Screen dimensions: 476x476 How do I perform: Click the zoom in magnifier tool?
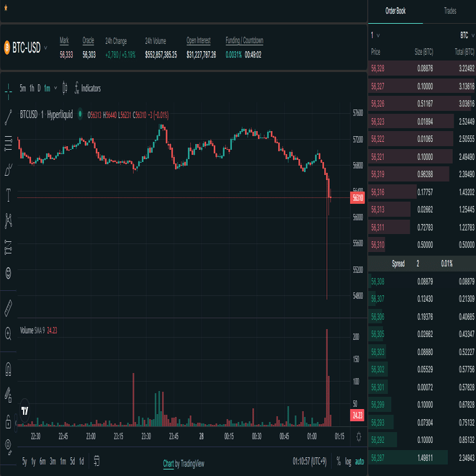coord(9,333)
